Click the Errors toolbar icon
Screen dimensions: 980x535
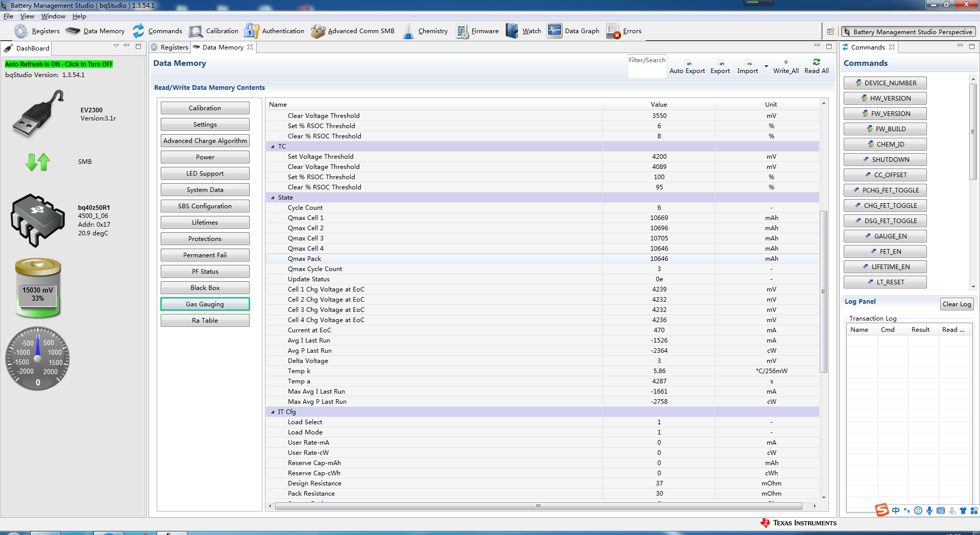(x=613, y=31)
